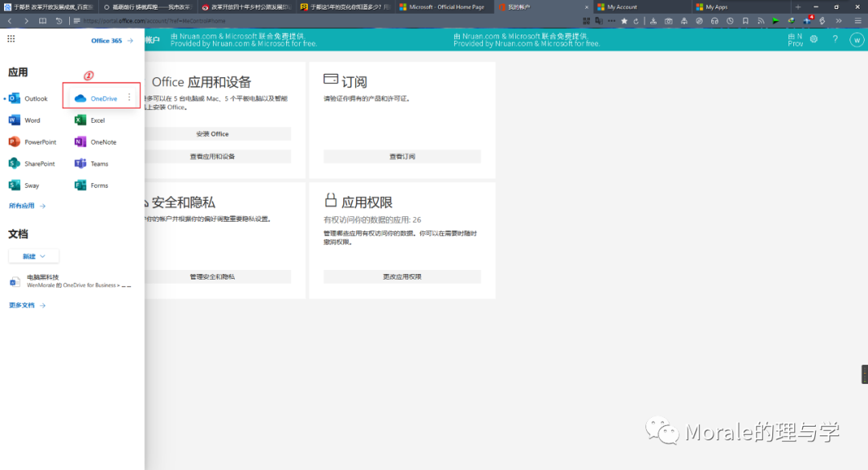Open the RSS feed icon

[x=760, y=21]
